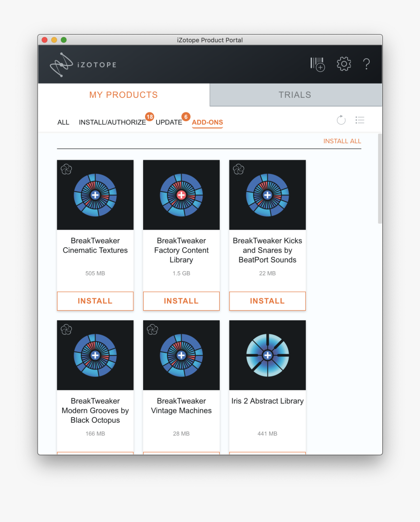Install BreakTweaker Cinematic Textures
This screenshot has width=420, height=522.
pyautogui.click(x=95, y=301)
